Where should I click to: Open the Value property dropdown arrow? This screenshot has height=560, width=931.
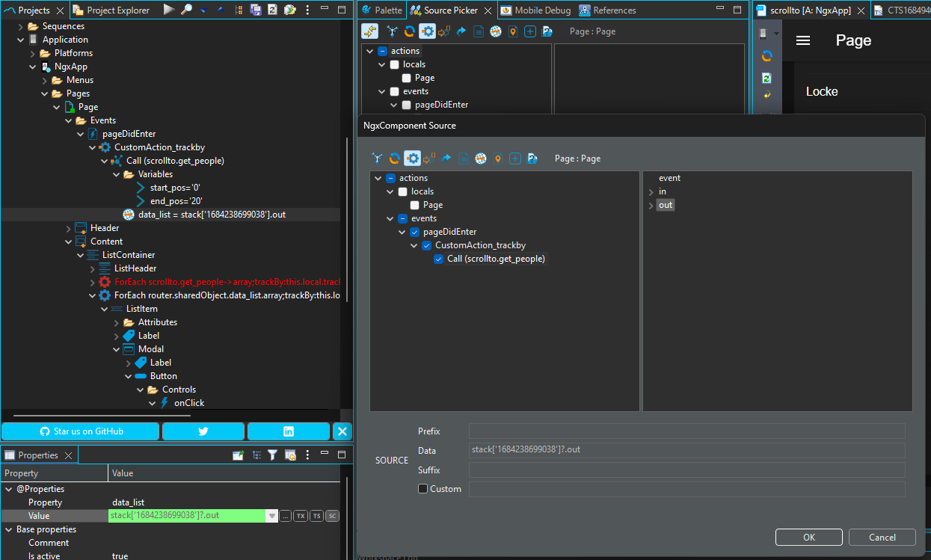click(271, 516)
